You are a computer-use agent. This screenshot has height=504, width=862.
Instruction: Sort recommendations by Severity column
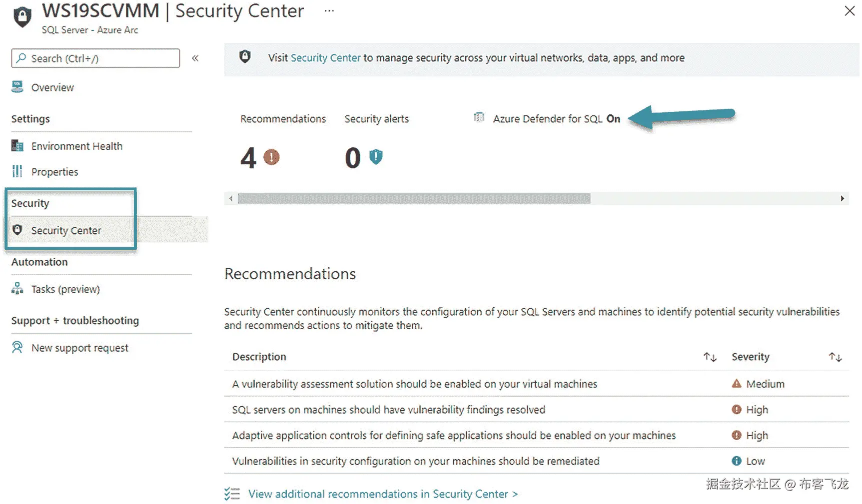(x=835, y=357)
